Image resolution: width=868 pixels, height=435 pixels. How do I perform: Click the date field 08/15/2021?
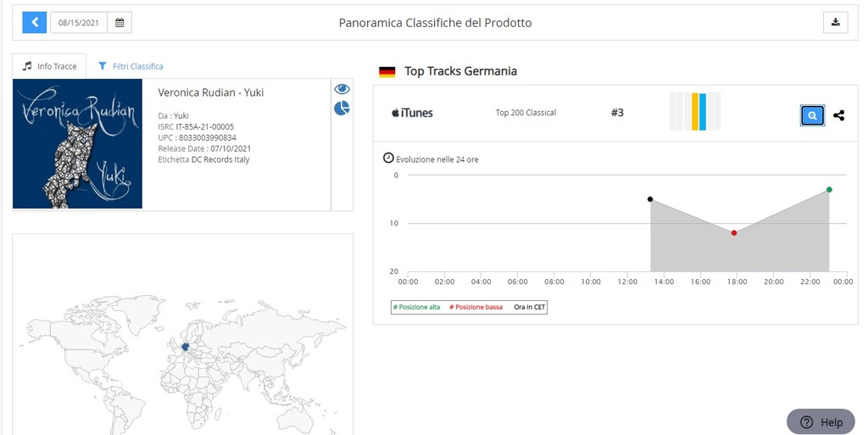78,23
